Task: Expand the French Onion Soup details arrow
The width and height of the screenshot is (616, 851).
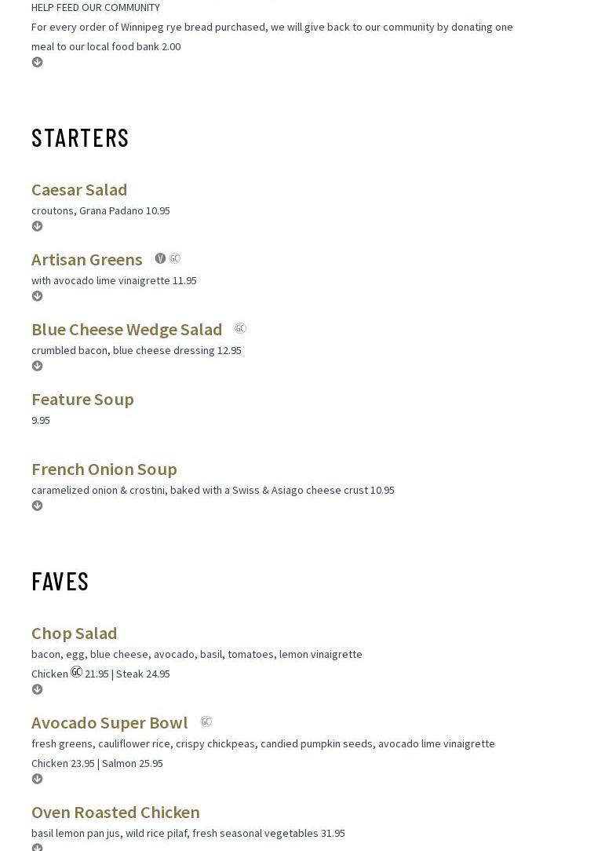Action: [x=37, y=506]
